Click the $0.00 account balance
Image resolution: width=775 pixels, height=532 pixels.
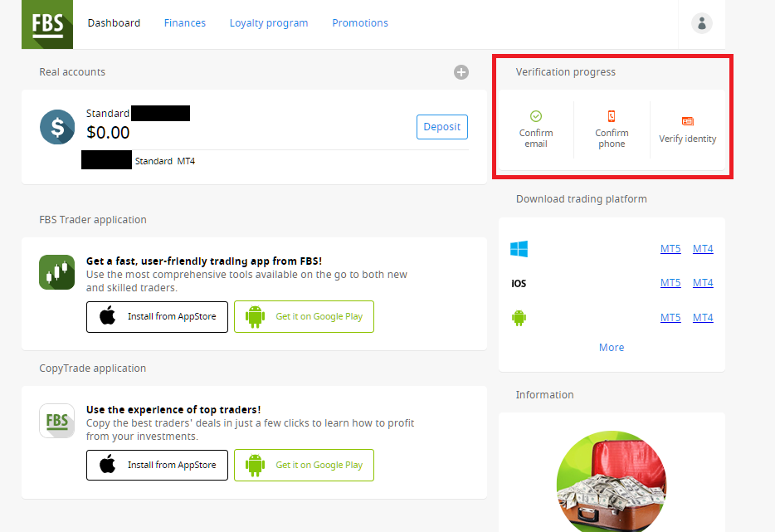point(108,133)
